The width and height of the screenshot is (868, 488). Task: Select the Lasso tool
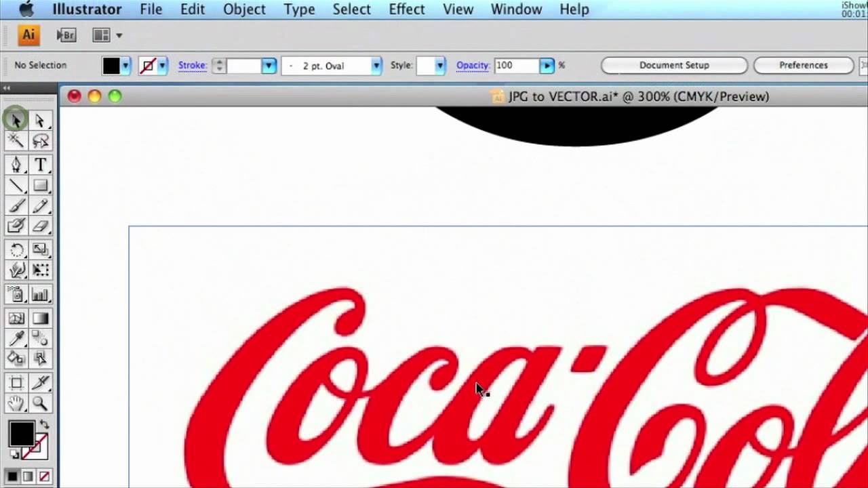(x=40, y=140)
